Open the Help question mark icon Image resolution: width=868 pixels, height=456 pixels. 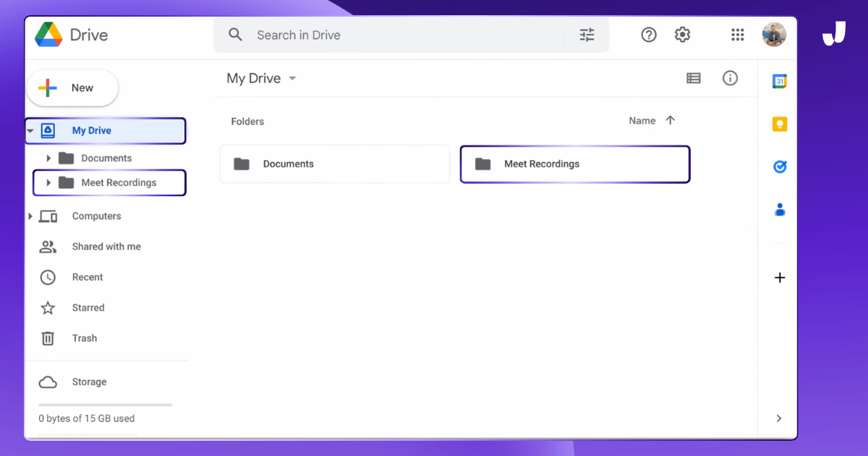tap(649, 35)
